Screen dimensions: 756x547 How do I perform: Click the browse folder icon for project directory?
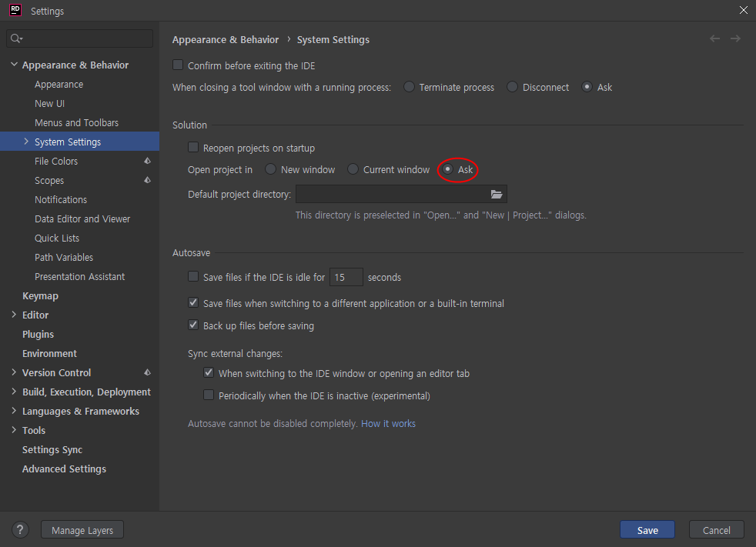[x=496, y=194]
